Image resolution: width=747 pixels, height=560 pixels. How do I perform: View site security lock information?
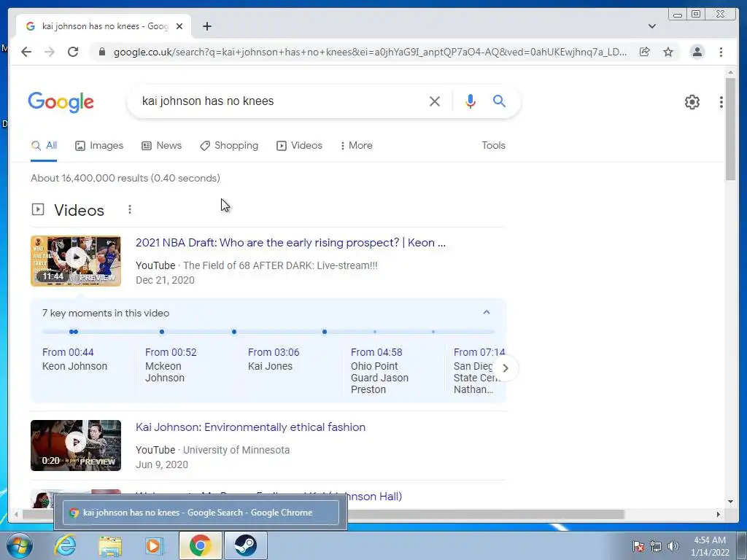click(x=101, y=52)
